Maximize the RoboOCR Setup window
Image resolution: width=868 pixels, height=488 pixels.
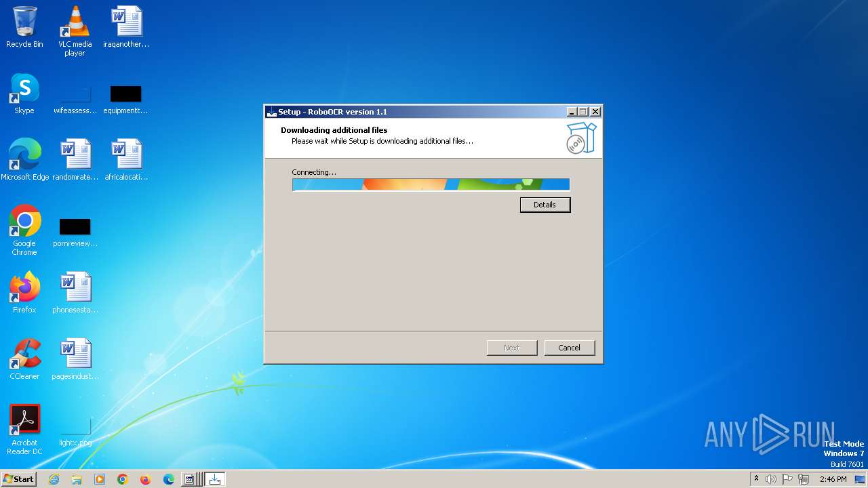point(583,112)
